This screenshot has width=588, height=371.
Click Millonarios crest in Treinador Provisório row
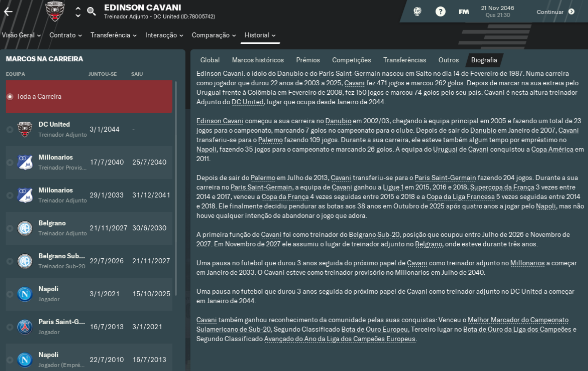click(x=25, y=162)
